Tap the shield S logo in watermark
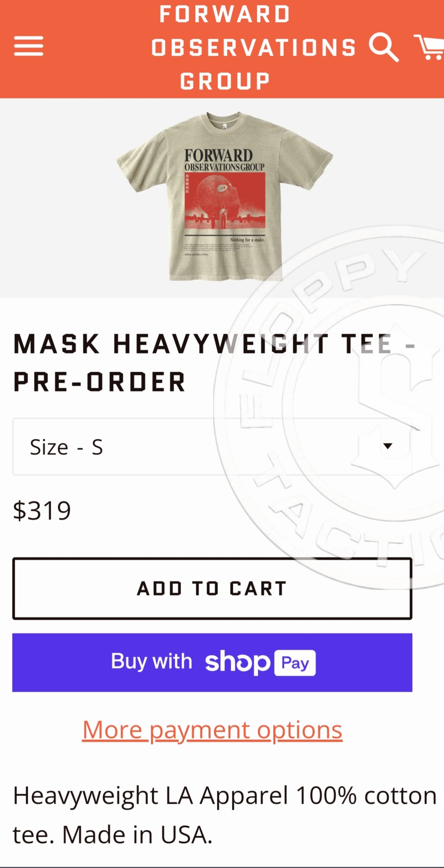The width and height of the screenshot is (444, 868). 397,408
